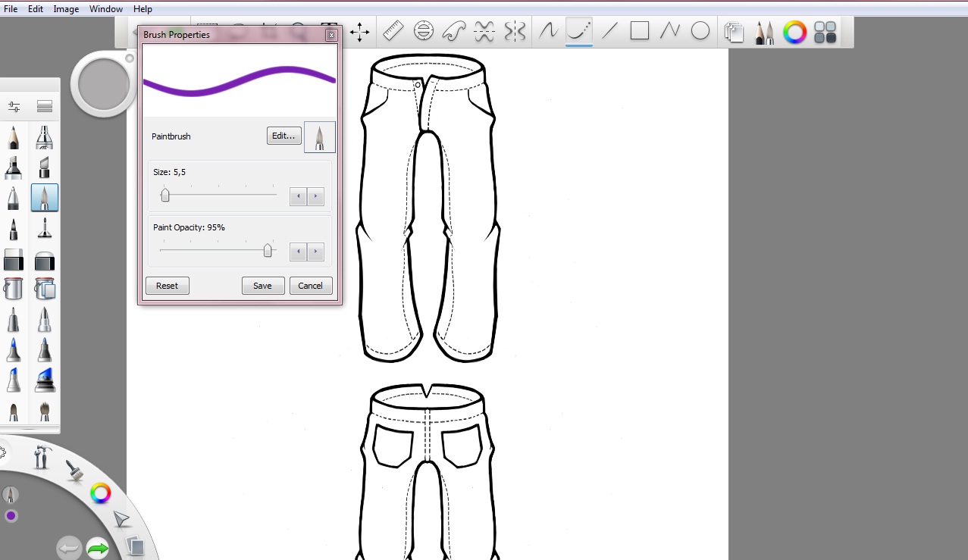Open the tools hammer-and-wrench lagoon icon
Screen dimensions: 968x560
click(x=42, y=457)
